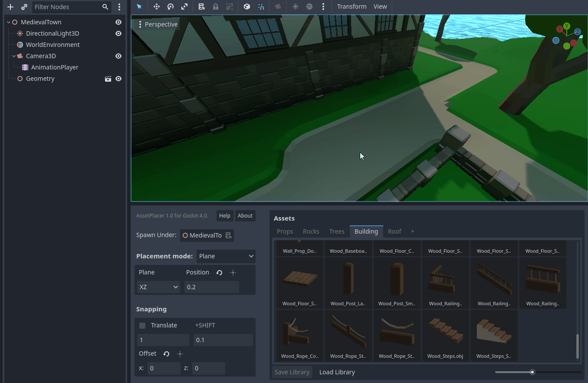This screenshot has width=588, height=383.
Task: Collapse the Camera3D tree node
Action: (14, 56)
